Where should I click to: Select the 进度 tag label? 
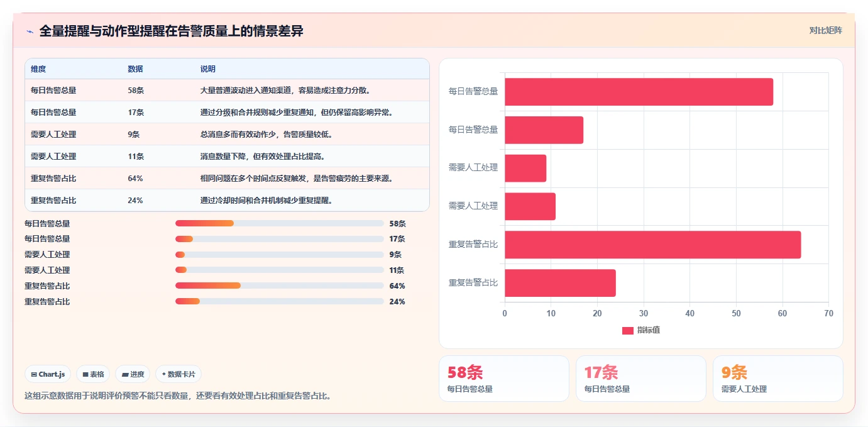coord(137,374)
